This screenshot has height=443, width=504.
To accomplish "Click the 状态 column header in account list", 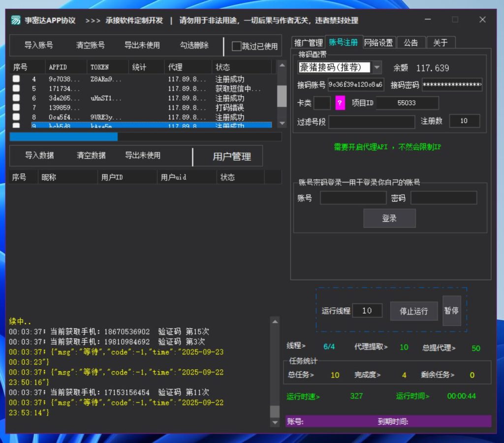I will 241,67.
